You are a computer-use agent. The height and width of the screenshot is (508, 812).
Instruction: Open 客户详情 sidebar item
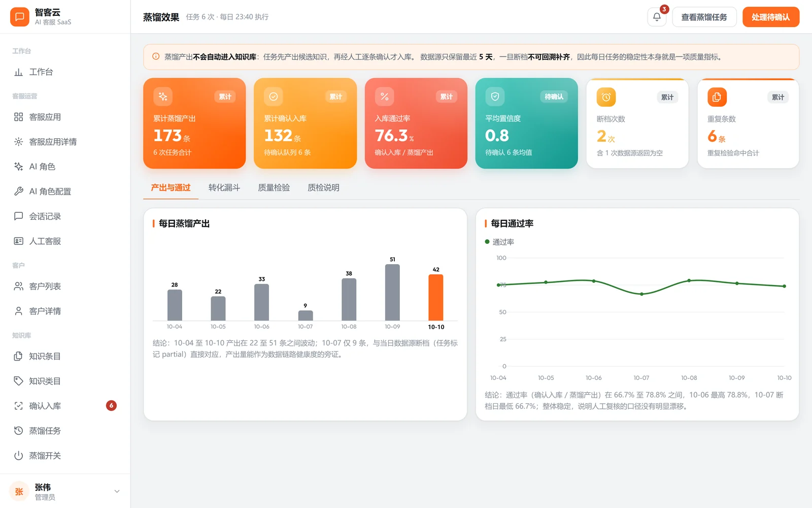coord(65,311)
